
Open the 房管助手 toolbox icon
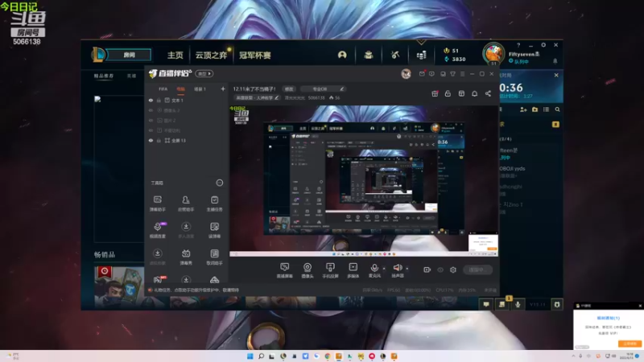[186, 204]
